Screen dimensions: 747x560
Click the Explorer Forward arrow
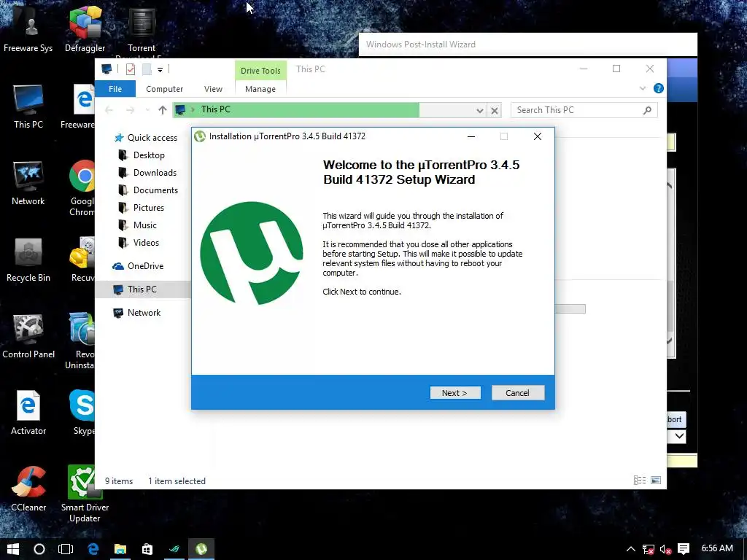[130, 110]
